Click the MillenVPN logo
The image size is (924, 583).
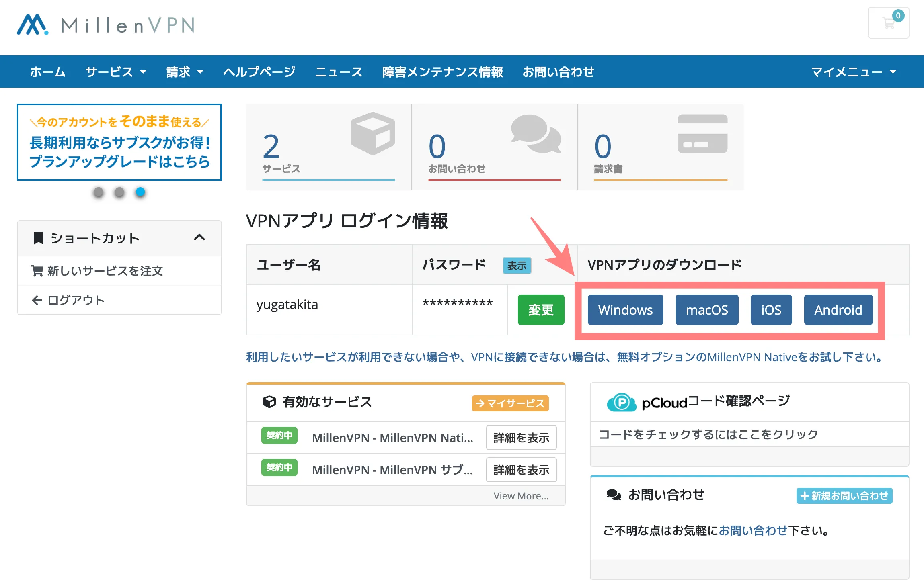[x=105, y=25]
